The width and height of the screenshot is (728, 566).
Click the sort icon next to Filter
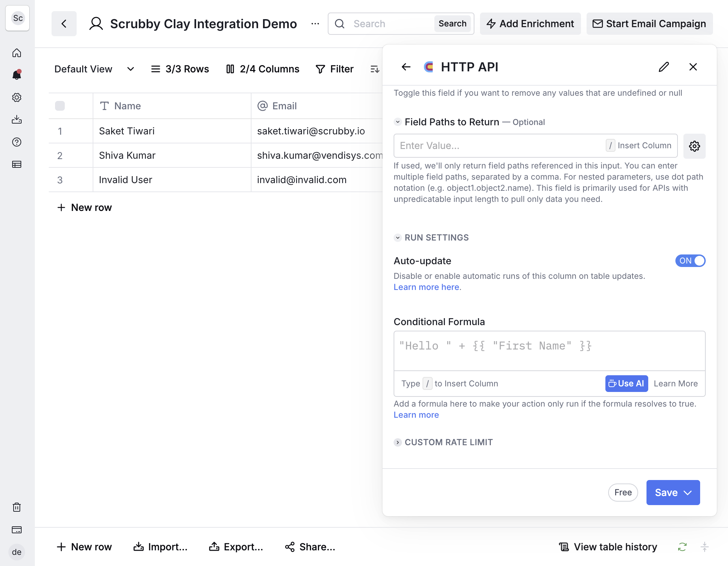(x=375, y=69)
